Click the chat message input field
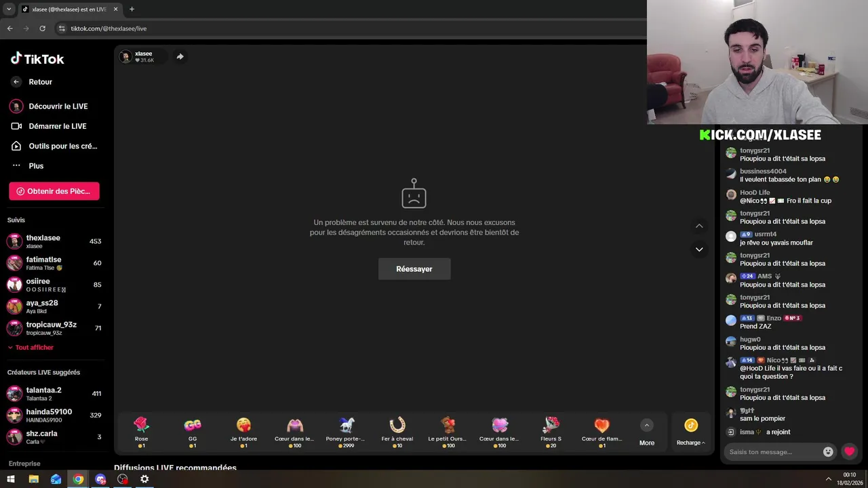This screenshot has width=868, height=488. click(x=773, y=452)
